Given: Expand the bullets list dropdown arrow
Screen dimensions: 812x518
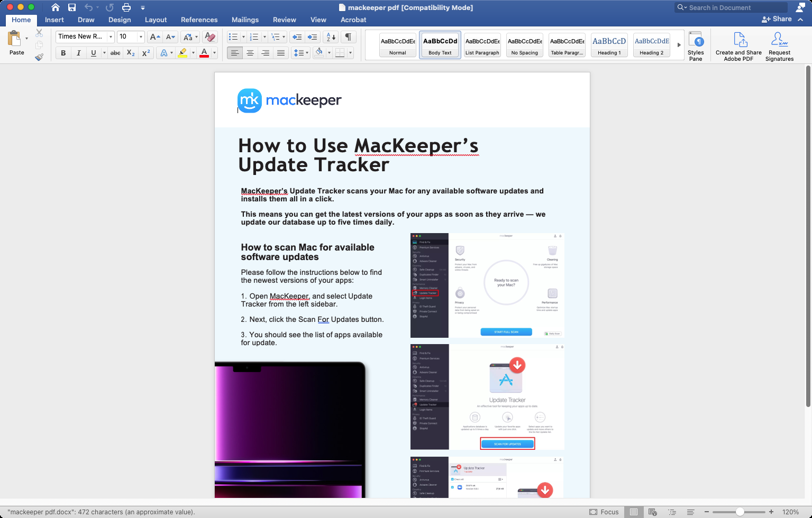Looking at the screenshot, I should (243, 36).
